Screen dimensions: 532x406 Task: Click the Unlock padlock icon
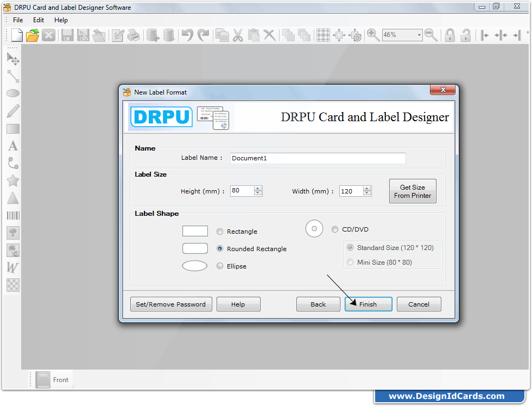(466, 35)
